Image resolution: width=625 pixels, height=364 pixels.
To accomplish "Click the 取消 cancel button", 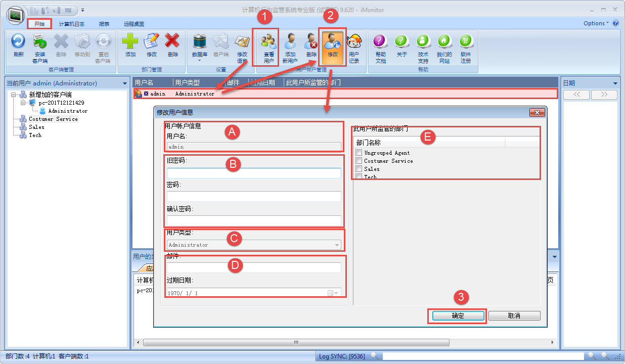I will [x=514, y=315].
